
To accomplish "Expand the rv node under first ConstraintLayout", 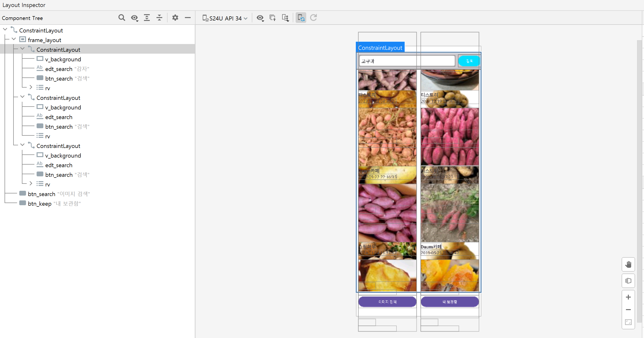I will click(x=31, y=87).
